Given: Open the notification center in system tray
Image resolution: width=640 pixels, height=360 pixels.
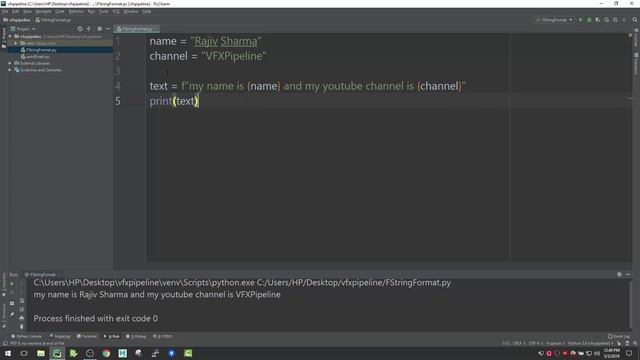Looking at the screenshot, I should pos(629,353).
